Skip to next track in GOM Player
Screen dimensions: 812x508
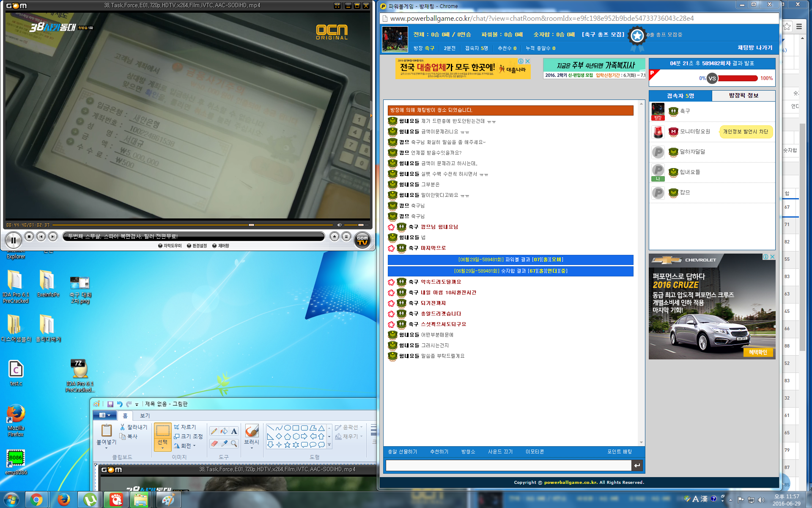pyautogui.click(x=53, y=237)
